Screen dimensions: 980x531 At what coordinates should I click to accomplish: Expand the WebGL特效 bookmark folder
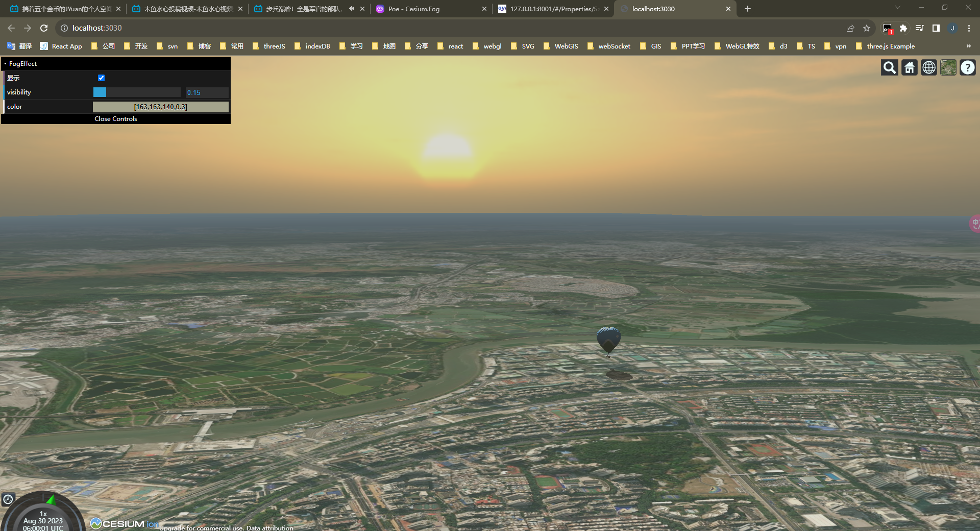point(737,46)
